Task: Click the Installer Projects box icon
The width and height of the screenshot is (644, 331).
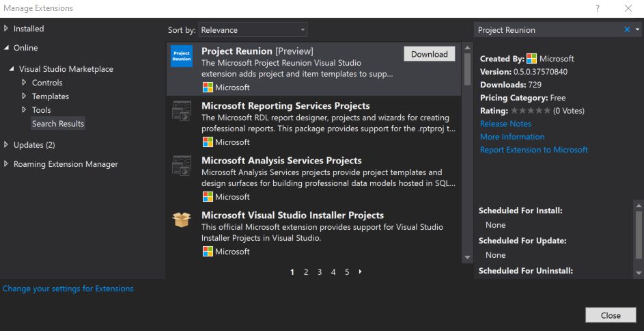Action: [x=182, y=220]
